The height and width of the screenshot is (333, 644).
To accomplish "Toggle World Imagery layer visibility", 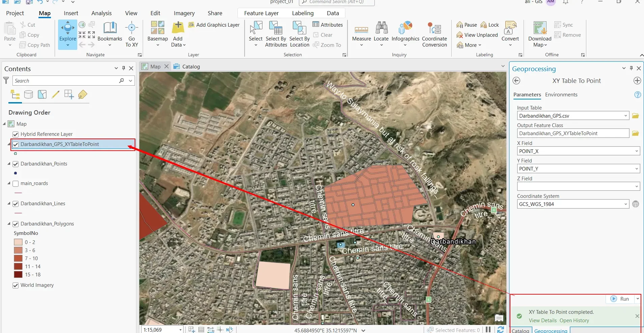I will pos(16,285).
